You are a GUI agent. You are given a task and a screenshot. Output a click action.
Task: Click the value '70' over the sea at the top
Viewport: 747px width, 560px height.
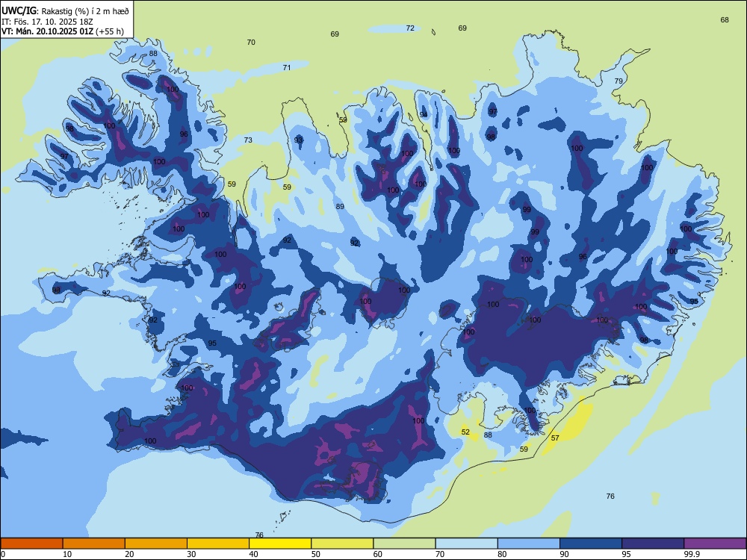(251, 43)
